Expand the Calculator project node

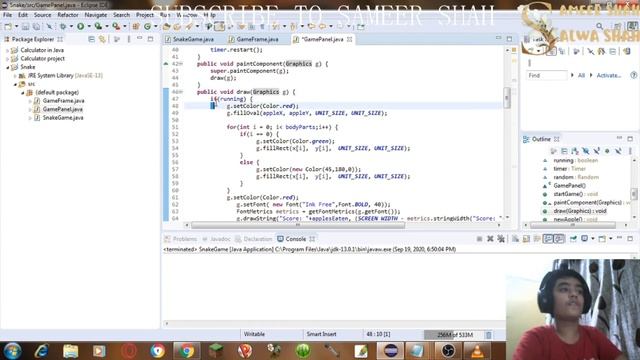pos(7,59)
